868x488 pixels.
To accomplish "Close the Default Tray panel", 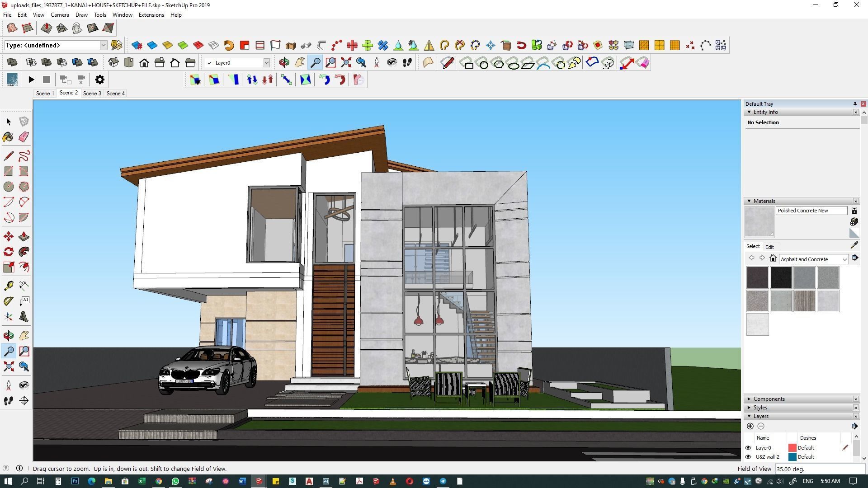I will (x=863, y=104).
